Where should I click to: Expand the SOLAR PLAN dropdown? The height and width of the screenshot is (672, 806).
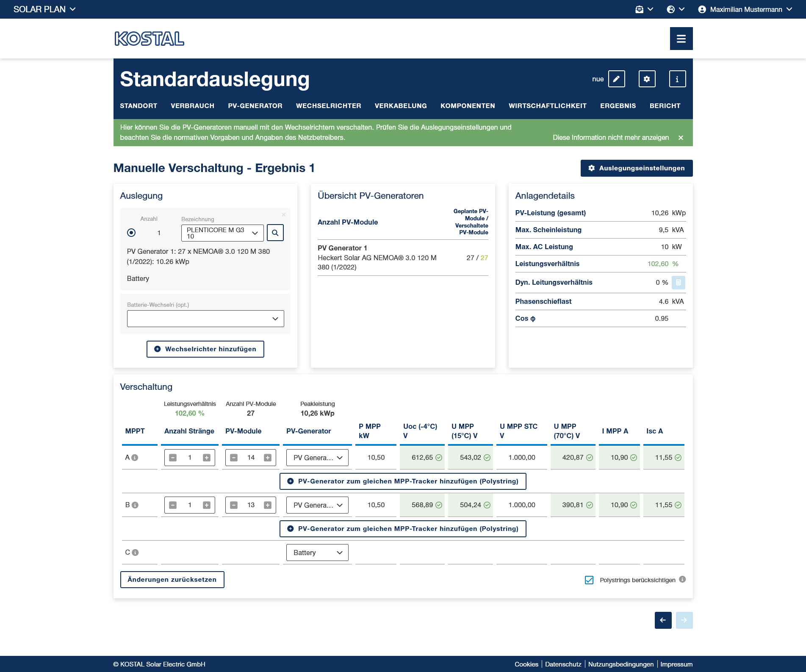point(44,9)
